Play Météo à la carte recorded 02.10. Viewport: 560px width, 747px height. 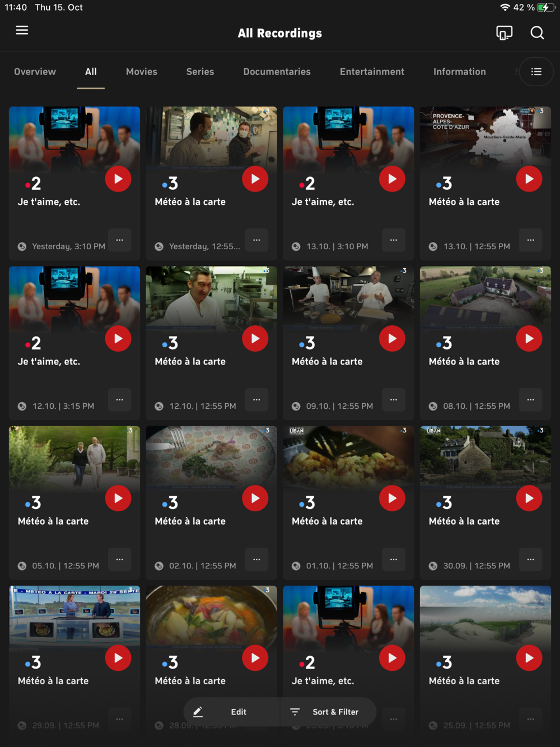[x=255, y=498]
